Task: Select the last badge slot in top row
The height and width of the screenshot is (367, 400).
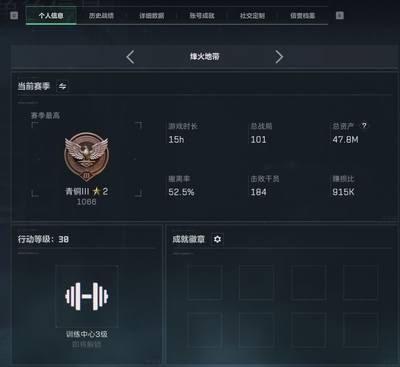Action: (x=360, y=282)
